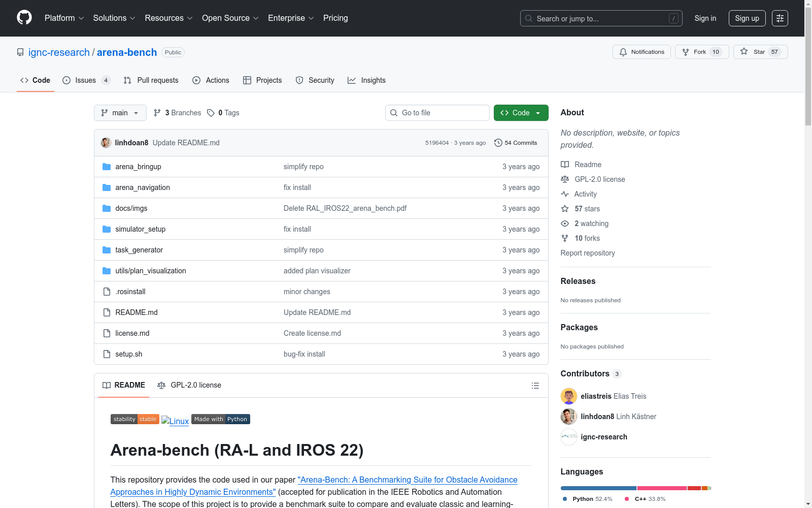Open ignc-research contributor avatar
The width and height of the screenshot is (812, 508).
(569, 437)
